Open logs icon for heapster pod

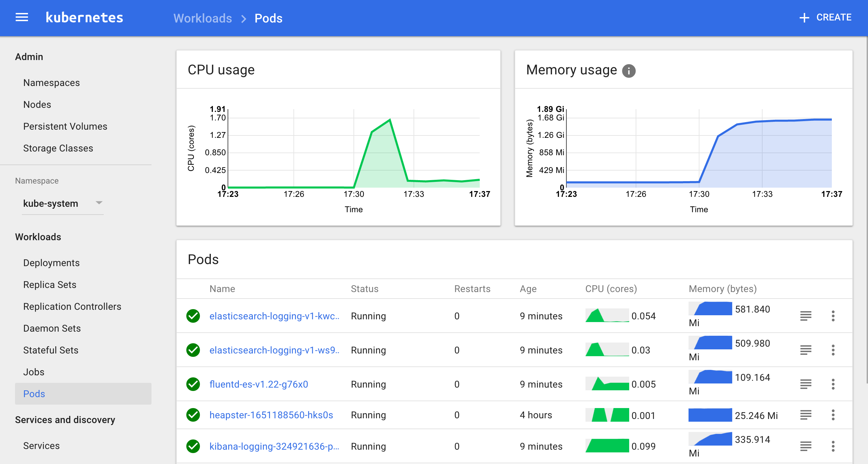click(806, 415)
